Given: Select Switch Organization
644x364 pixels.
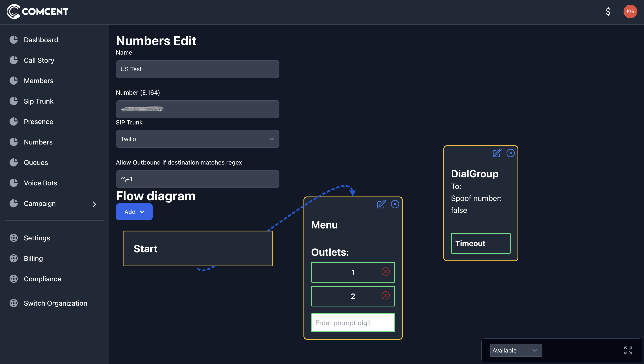Looking at the screenshot, I should [56, 303].
